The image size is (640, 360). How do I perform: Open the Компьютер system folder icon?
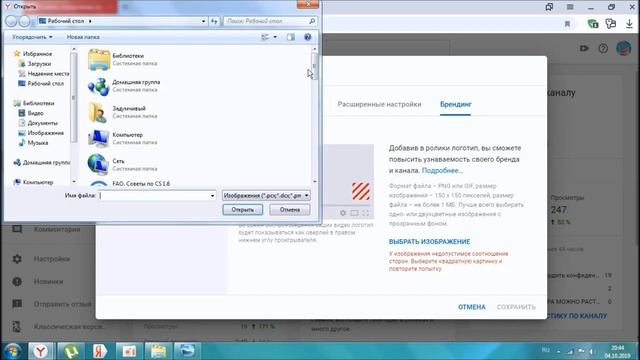coord(99,138)
